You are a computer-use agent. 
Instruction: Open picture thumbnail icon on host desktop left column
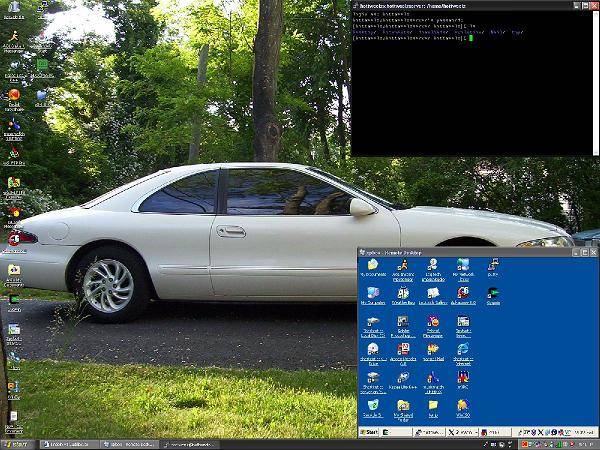click(x=14, y=329)
